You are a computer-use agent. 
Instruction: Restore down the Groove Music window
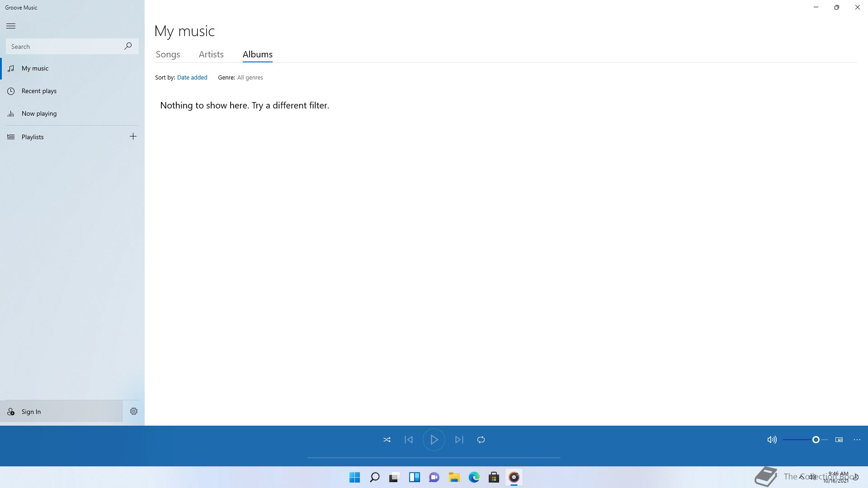pos(837,7)
